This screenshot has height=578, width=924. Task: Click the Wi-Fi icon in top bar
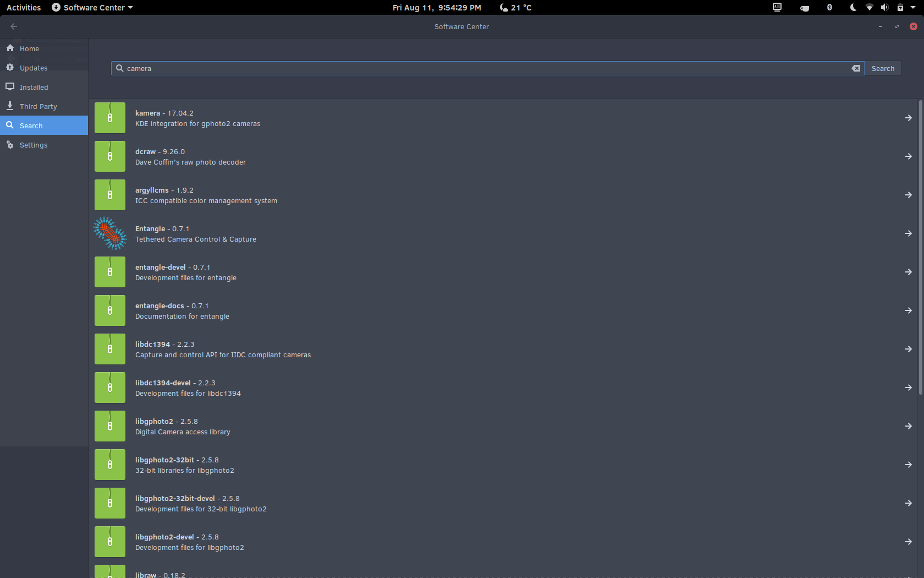pos(869,8)
